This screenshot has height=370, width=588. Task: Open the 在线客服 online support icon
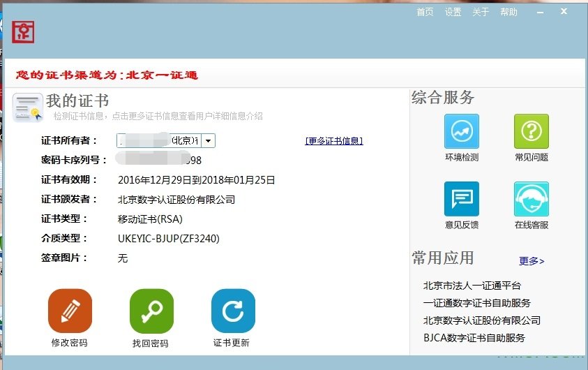coord(531,199)
